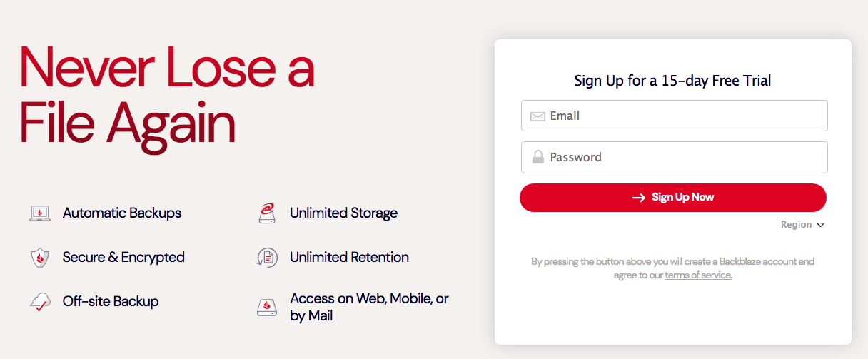Click the chevron next to Region

(x=820, y=225)
